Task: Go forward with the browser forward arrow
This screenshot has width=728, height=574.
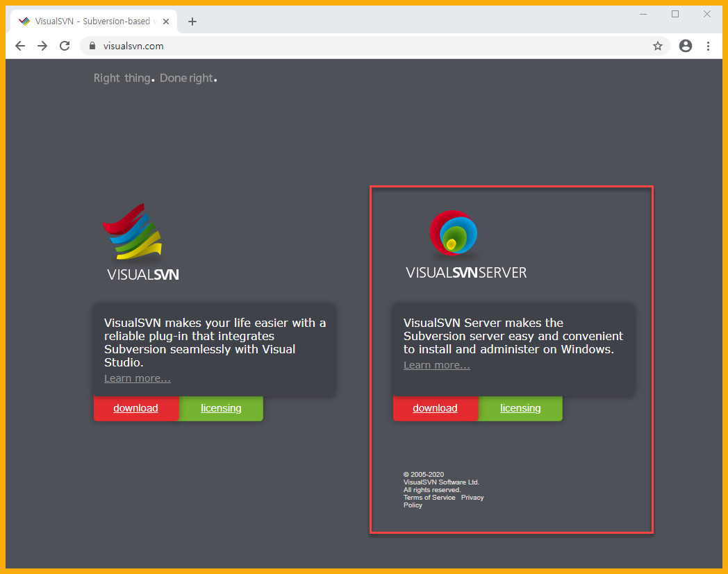Action: 42,46
